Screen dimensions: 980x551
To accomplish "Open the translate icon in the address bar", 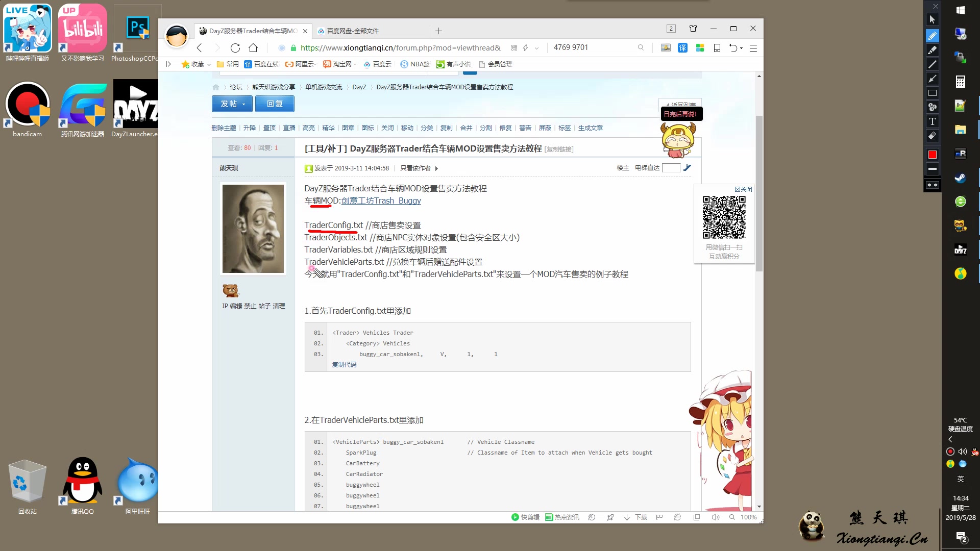I will [683, 47].
